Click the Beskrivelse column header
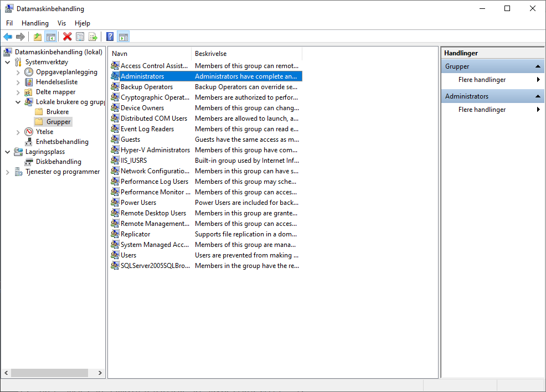 pos(210,54)
